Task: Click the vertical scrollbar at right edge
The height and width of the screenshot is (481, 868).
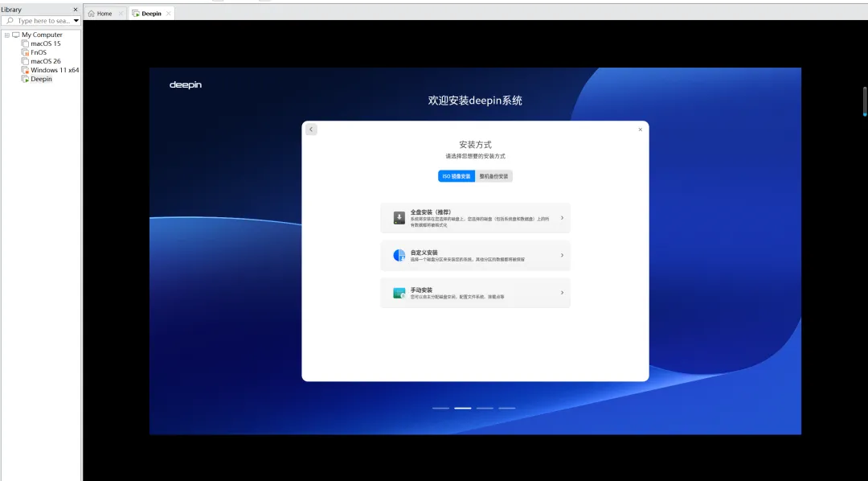Action: coord(865,101)
